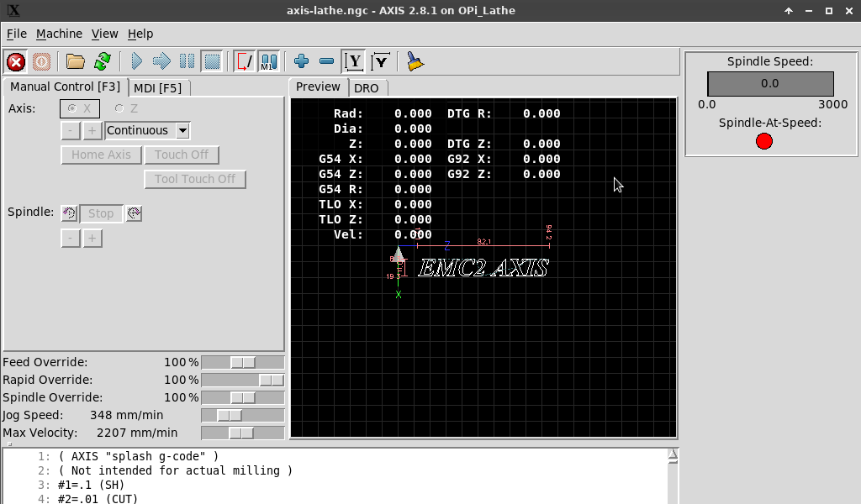The height and width of the screenshot is (504, 861).
Task: Increase spindle speed plus button
Action: point(92,238)
